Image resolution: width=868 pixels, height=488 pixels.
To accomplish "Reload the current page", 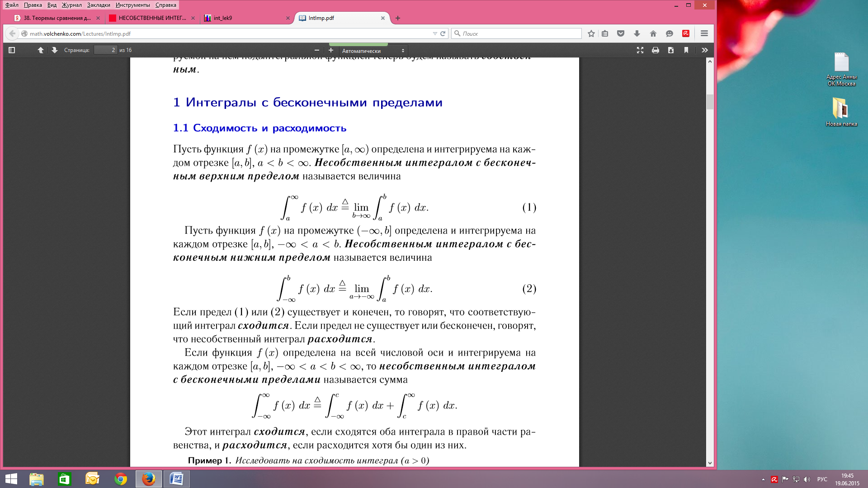I will click(443, 33).
